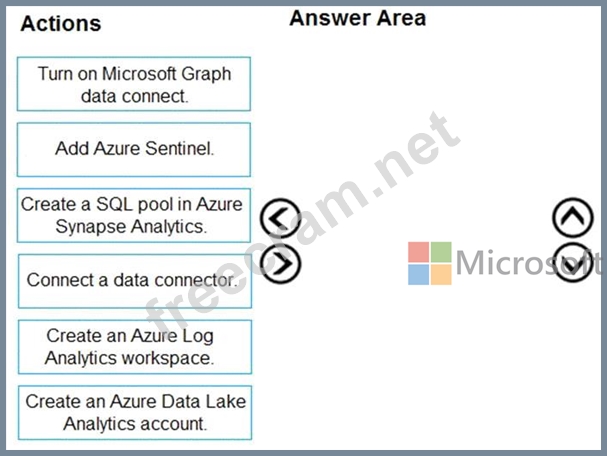The image size is (607, 456).
Task: Click the '.net' part of the watermark
Action: point(416,151)
